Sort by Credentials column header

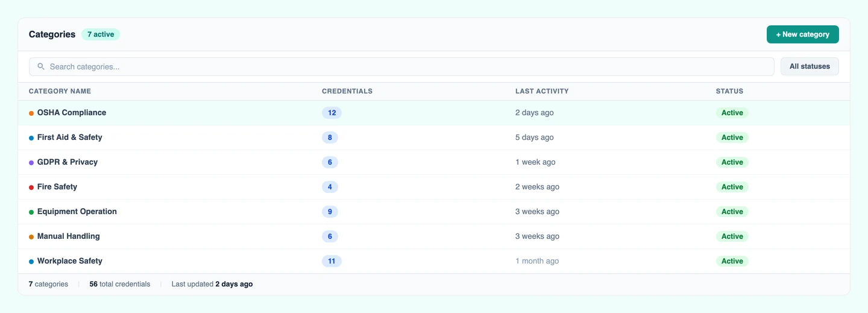tap(347, 91)
